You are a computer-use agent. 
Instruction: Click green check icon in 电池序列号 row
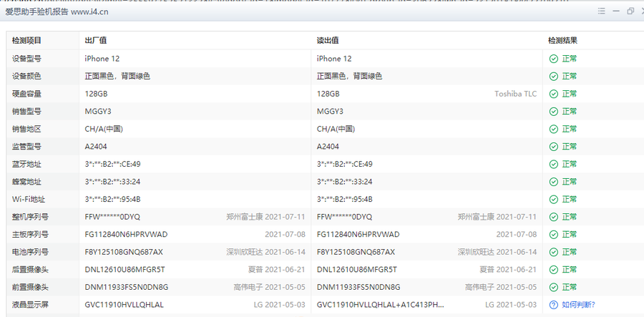click(553, 252)
